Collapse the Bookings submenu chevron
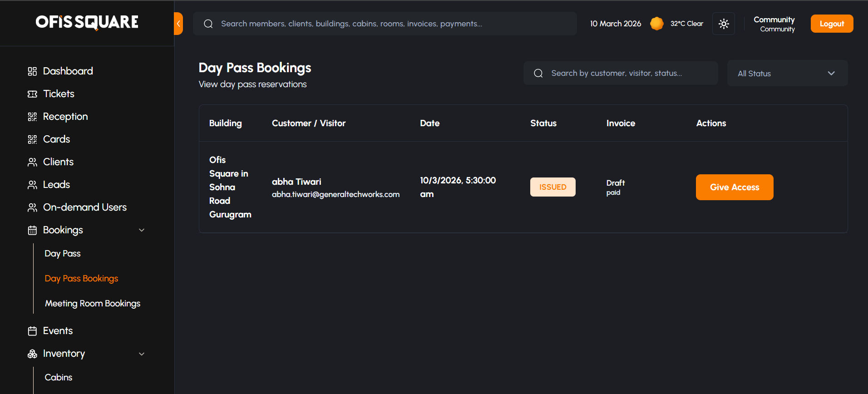The image size is (868, 394). pyautogui.click(x=142, y=230)
